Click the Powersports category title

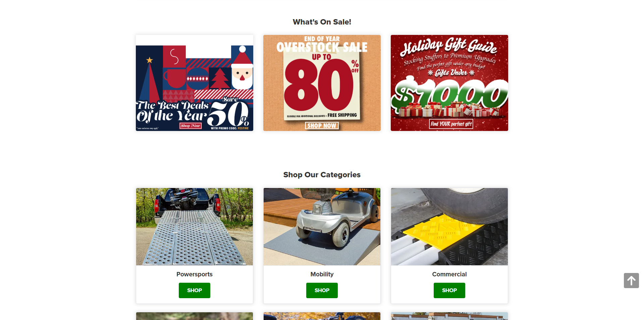click(x=195, y=274)
